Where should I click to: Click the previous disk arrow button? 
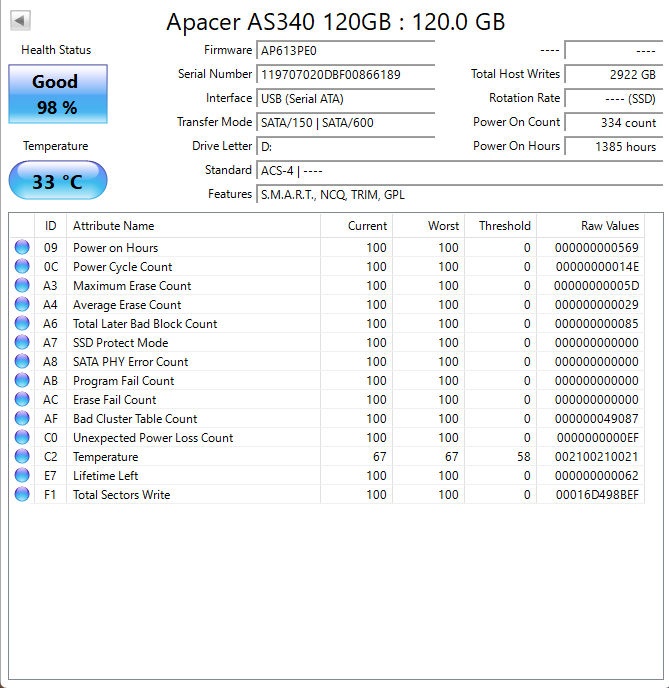tap(20, 20)
